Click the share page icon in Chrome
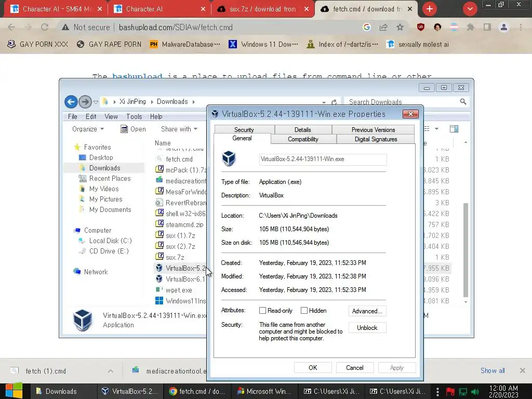Viewport: 532px width, 399px height. point(383,27)
